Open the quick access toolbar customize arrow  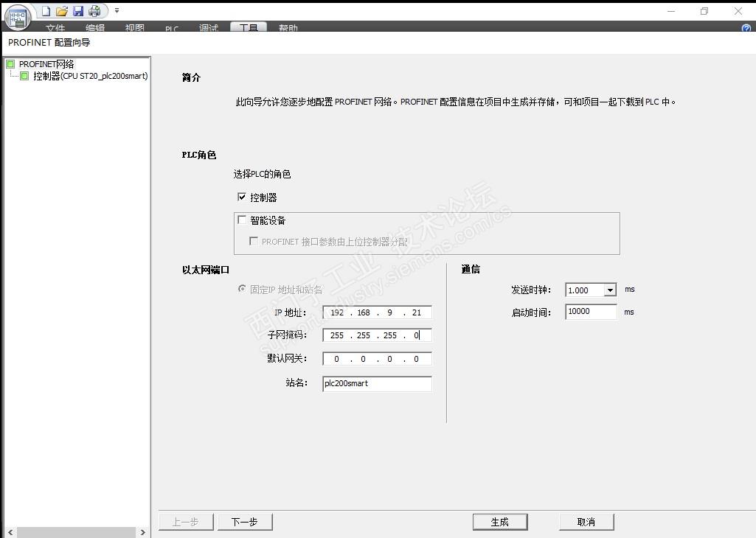[117, 10]
